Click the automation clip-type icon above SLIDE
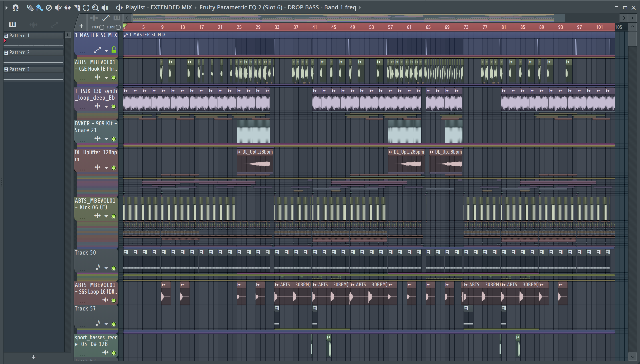Image resolution: width=640 pixels, height=364 pixels. point(106,18)
